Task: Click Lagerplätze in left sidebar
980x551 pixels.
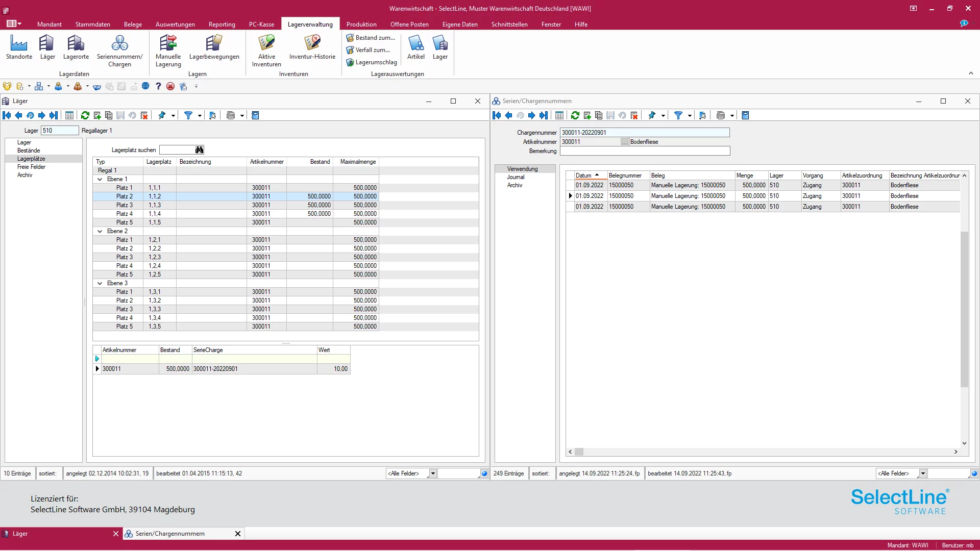Action: click(x=31, y=158)
